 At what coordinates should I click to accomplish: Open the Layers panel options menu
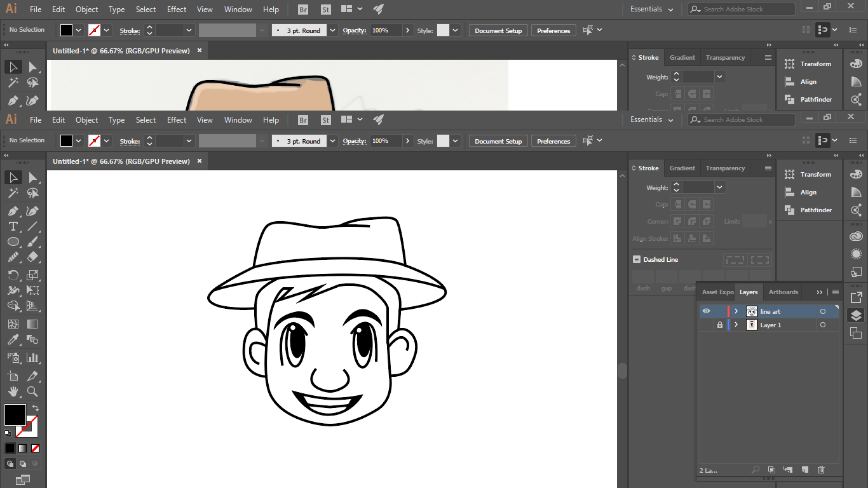pos(836,292)
